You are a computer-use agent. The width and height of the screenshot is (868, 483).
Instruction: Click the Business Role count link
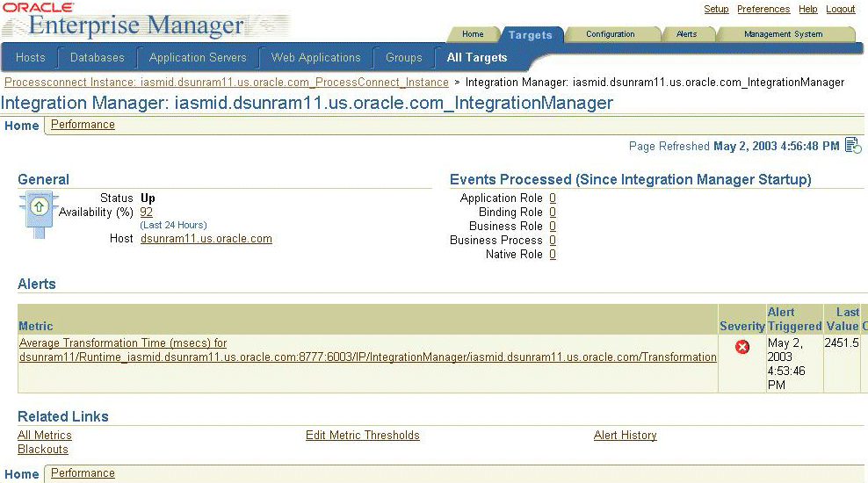coord(553,227)
